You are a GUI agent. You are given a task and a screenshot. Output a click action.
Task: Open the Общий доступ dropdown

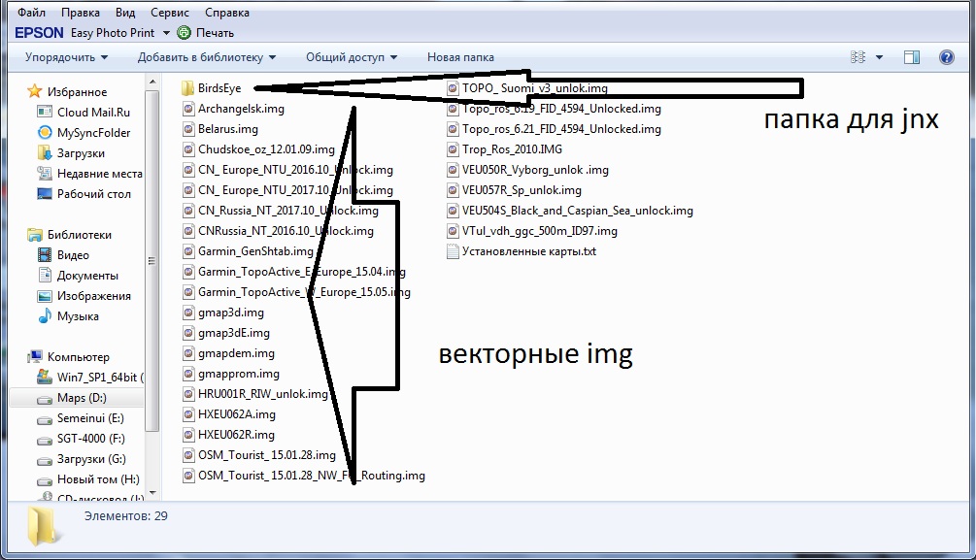352,57
